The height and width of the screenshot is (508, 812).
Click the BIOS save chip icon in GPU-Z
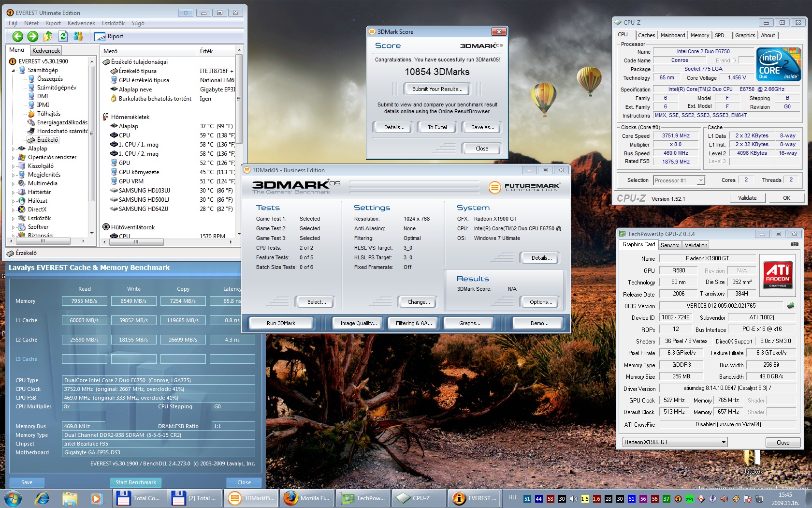point(791,306)
